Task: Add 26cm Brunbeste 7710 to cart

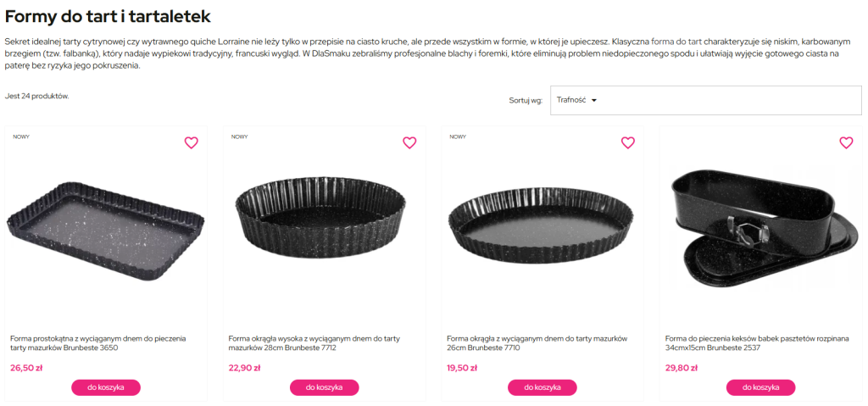Action: [x=542, y=387]
